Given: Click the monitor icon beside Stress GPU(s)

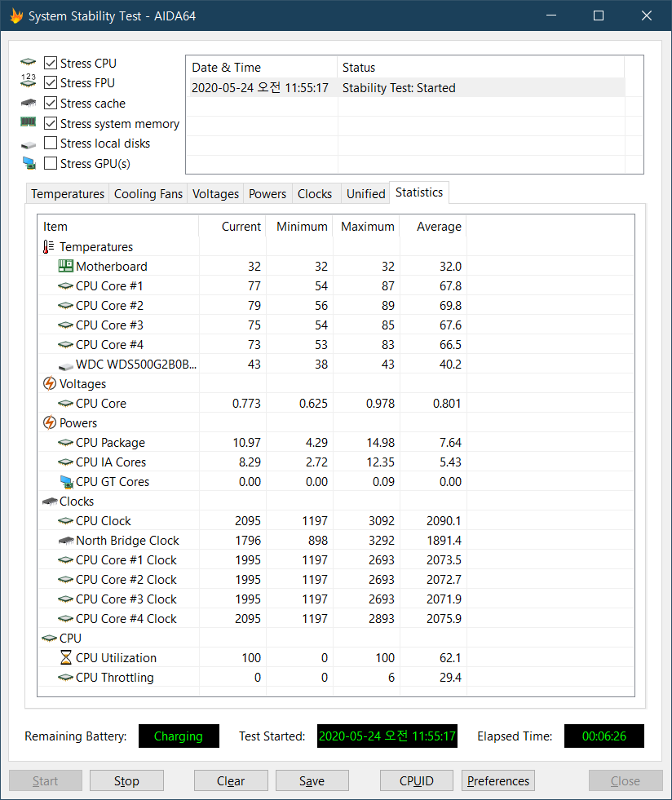Looking at the screenshot, I should 29,163.
